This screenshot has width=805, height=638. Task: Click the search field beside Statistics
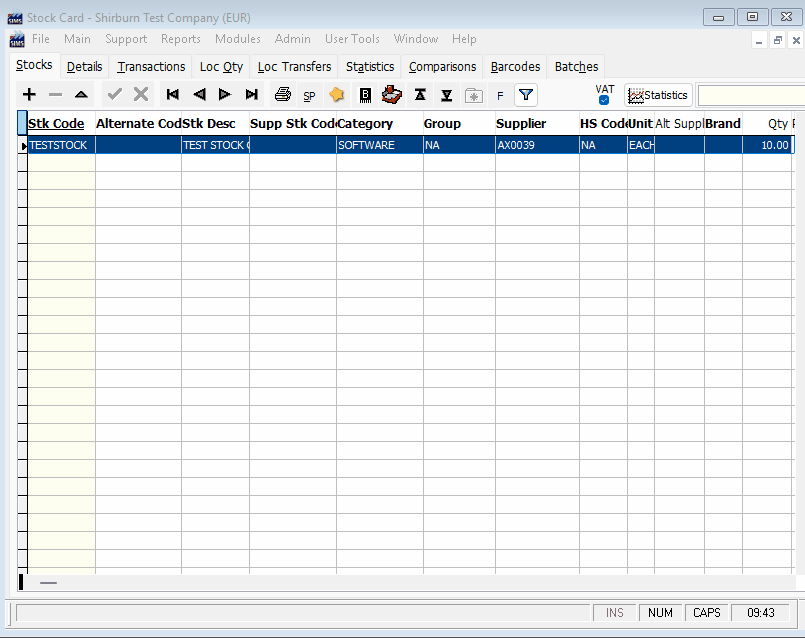pos(750,95)
